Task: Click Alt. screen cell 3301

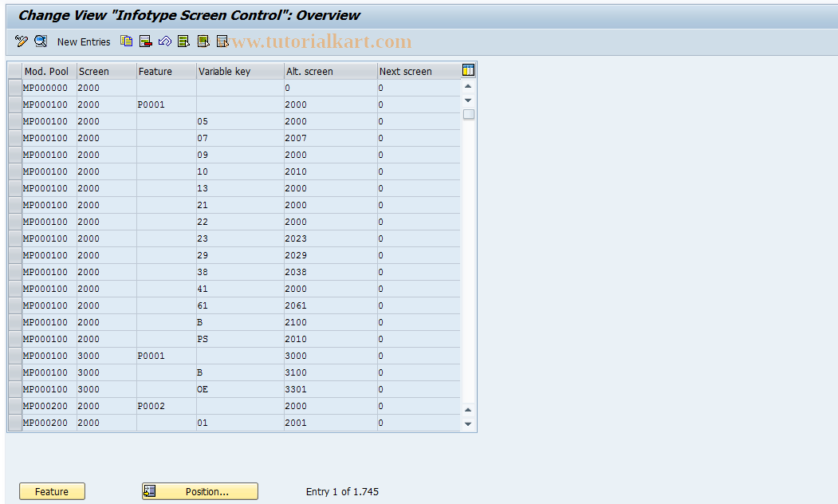Action: [330, 389]
